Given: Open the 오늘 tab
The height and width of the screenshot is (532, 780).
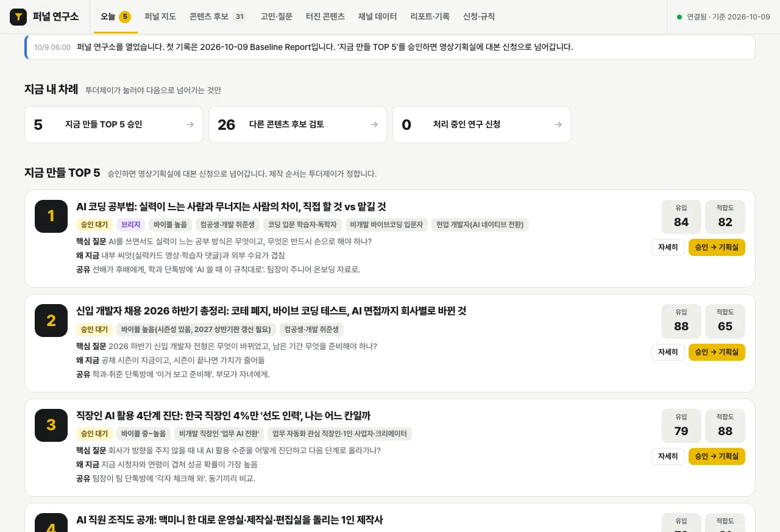Looking at the screenshot, I should 116,16.
